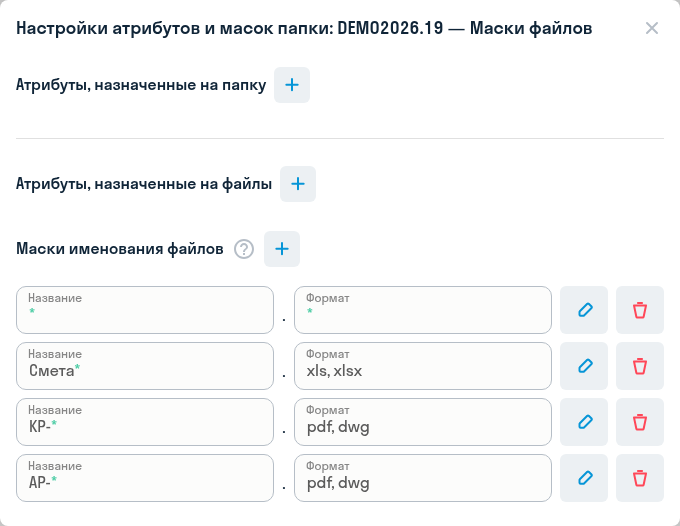This screenshot has width=680, height=526.
Task: Click the 'Атрибуты, назначенные на папку' heading
Action: 141,85
